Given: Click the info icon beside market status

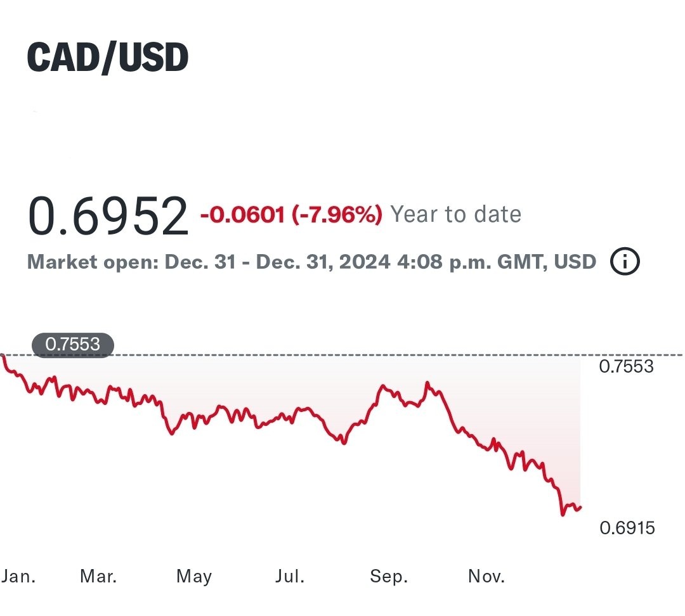Looking at the screenshot, I should coord(625,261).
